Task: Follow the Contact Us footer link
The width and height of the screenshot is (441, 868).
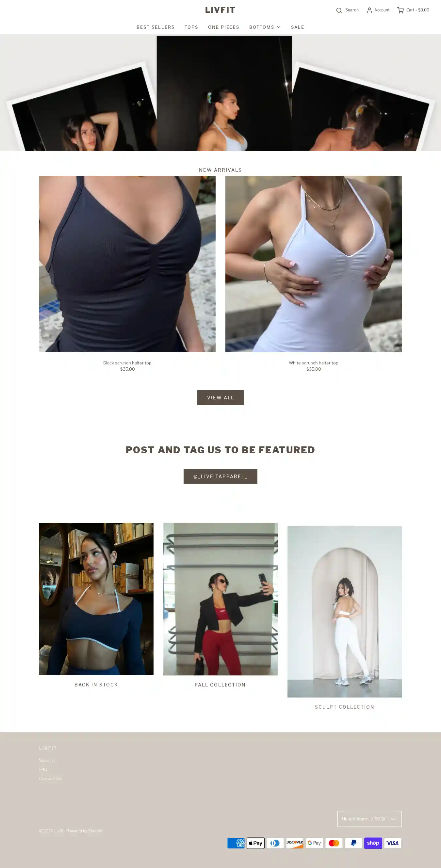Action: (x=50, y=779)
